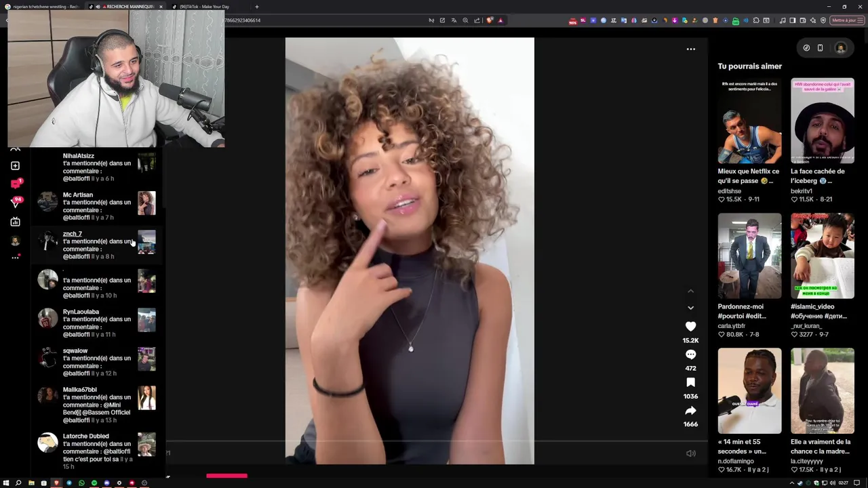This screenshot has height=488, width=868.
Task: Go to the next video with the down chevron
Action: [x=690, y=308]
